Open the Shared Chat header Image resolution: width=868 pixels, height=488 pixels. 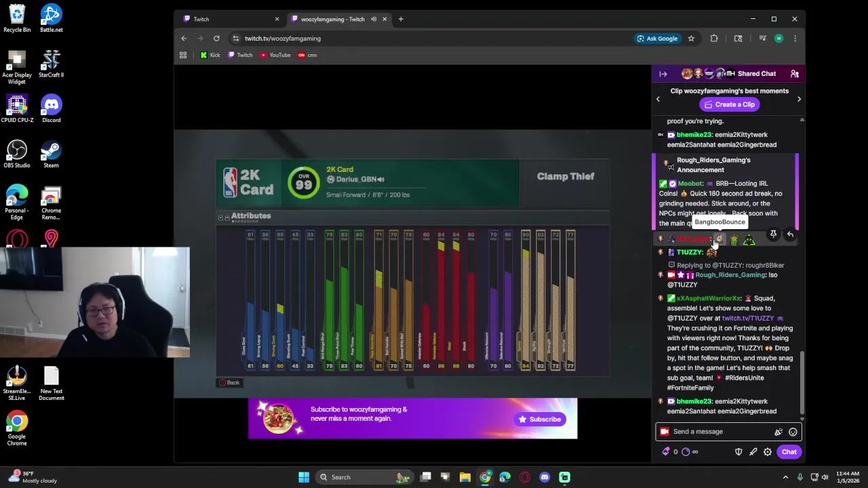(729, 74)
